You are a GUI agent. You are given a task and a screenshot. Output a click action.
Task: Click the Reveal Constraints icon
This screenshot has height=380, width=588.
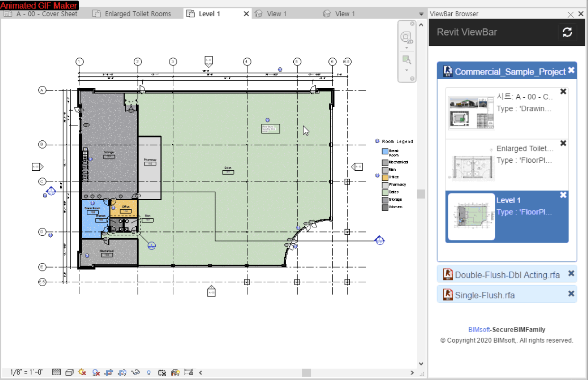click(x=189, y=372)
